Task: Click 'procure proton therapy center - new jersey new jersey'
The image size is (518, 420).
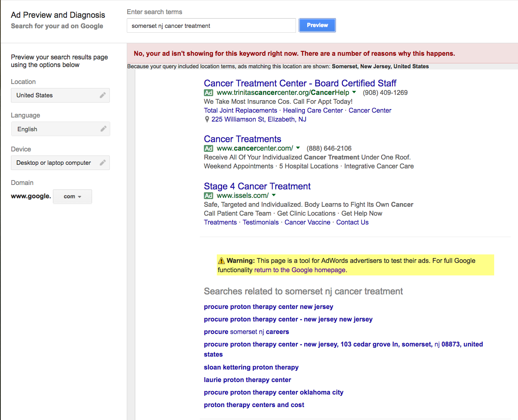Action: (x=288, y=319)
